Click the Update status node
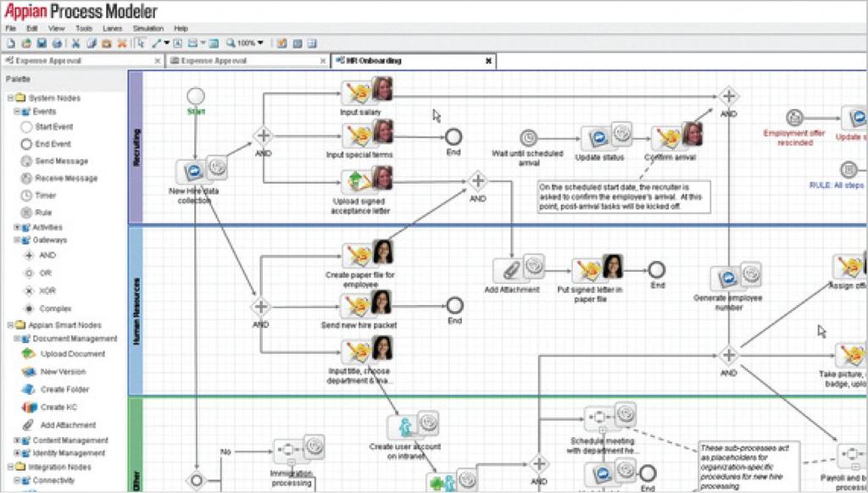The image size is (868, 493). tap(606, 136)
